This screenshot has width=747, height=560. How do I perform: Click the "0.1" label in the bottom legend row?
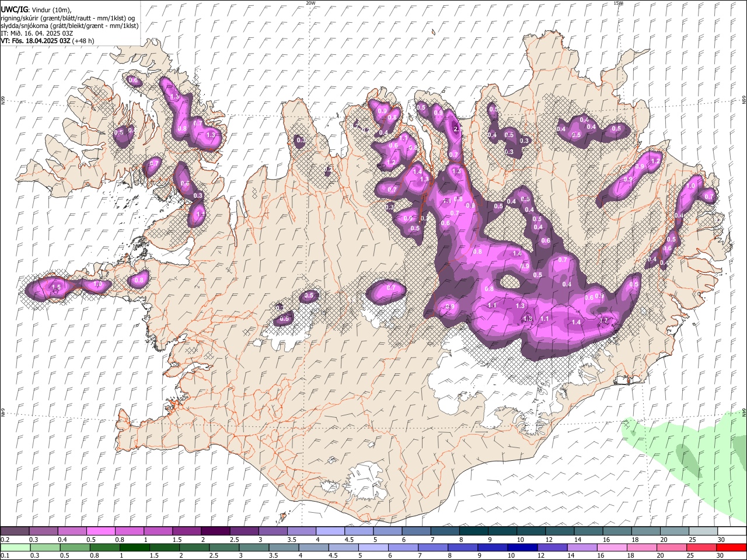[5, 556]
